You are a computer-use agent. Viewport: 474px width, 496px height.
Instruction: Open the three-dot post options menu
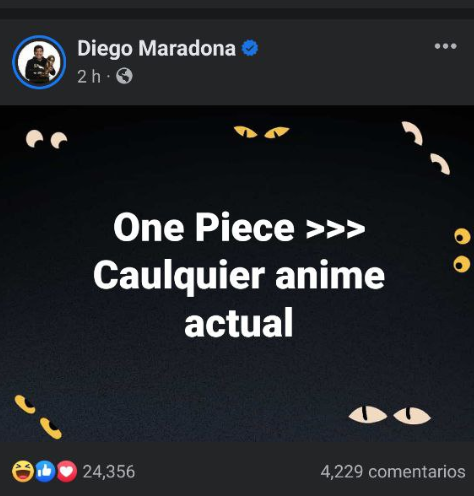click(445, 46)
